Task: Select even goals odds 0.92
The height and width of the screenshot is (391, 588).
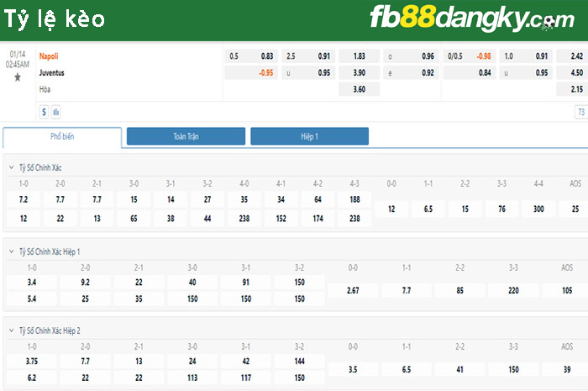Action: point(411,73)
